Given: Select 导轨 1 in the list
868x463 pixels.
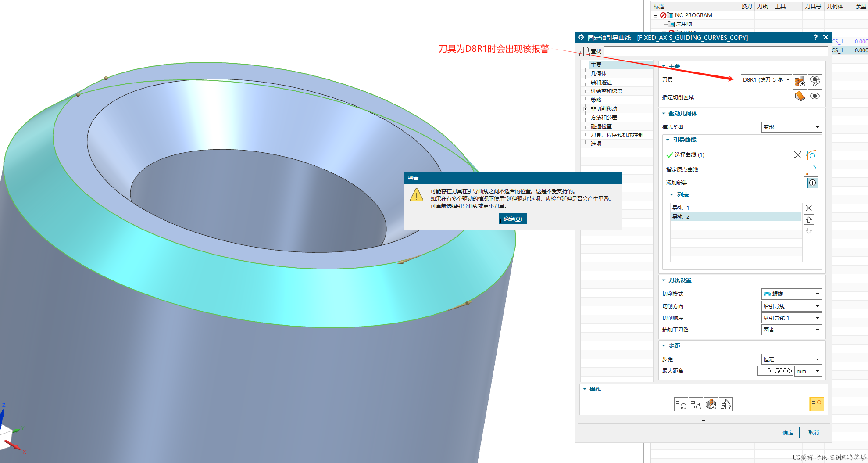Looking at the screenshot, I should [736, 208].
